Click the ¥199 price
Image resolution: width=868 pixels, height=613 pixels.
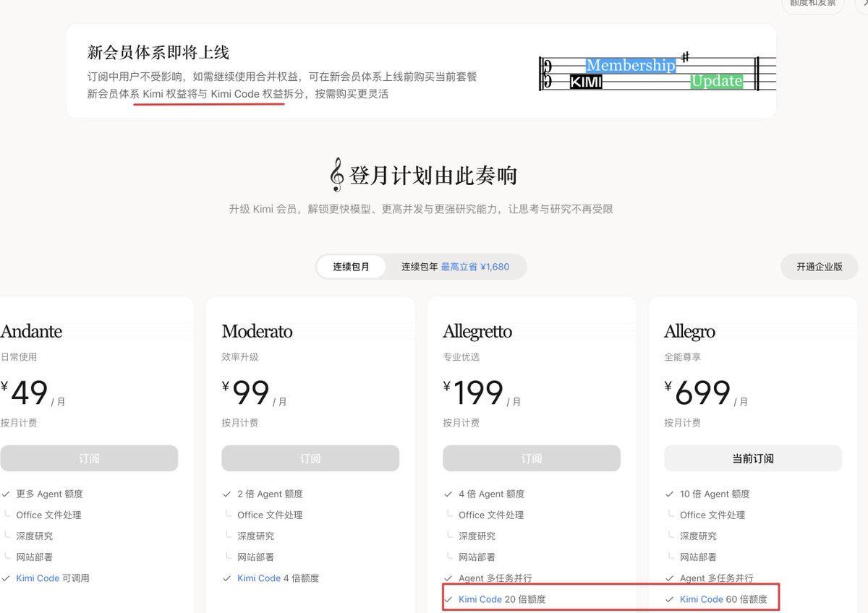[x=474, y=393]
